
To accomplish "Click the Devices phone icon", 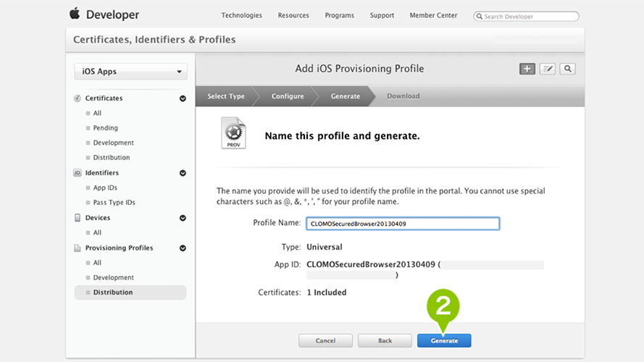I will tap(78, 217).
